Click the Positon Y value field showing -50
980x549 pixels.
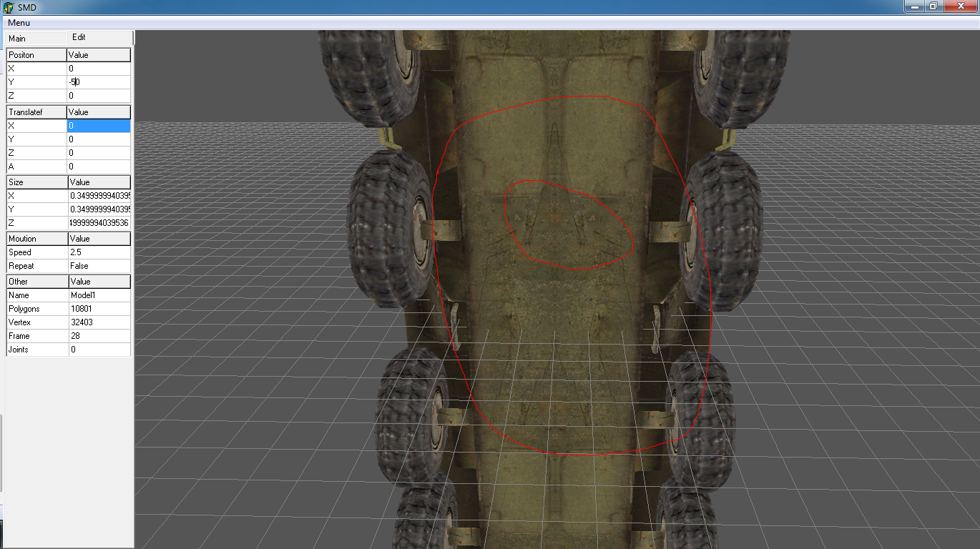[99, 82]
